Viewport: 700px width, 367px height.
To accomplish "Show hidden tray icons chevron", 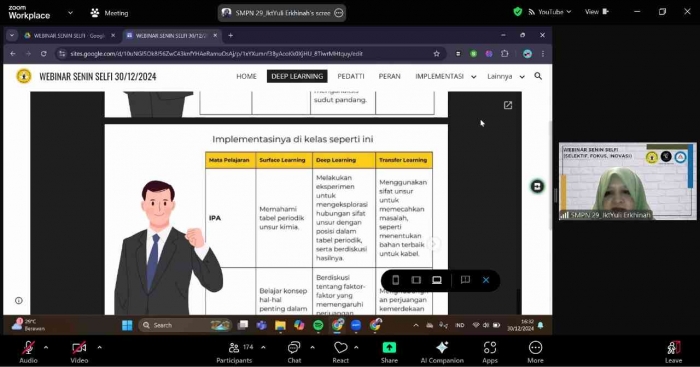I will click(x=416, y=325).
